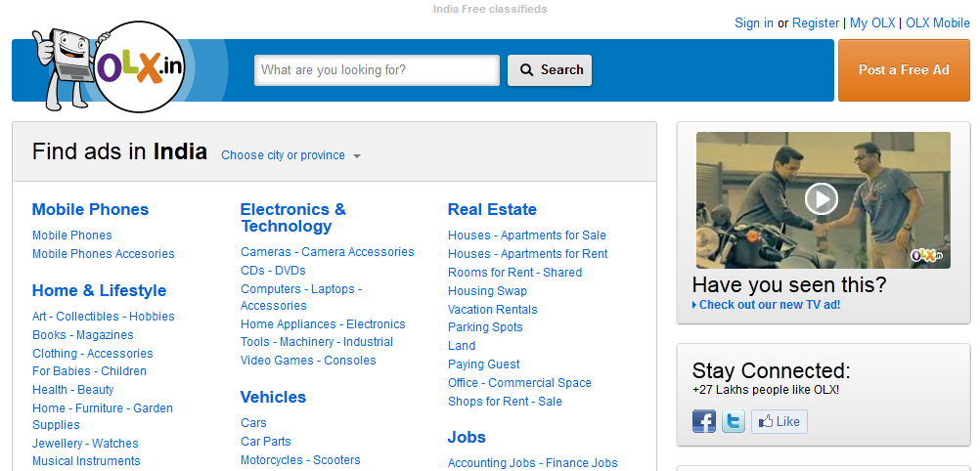The image size is (980, 471).
Task: Click the Post a Free Ad button
Action: [x=904, y=70]
